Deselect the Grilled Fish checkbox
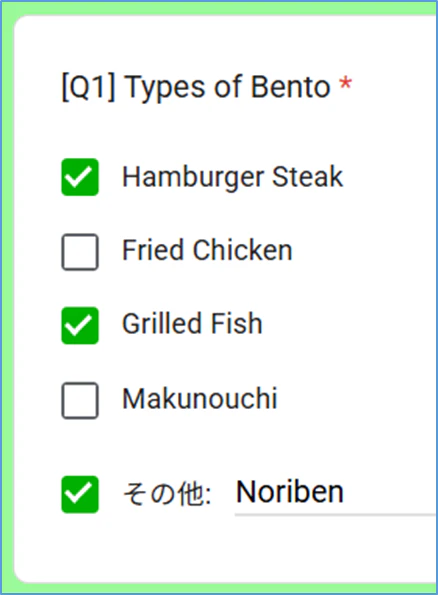Image resolution: width=438 pixels, height=595 pixels. point(80,326)
